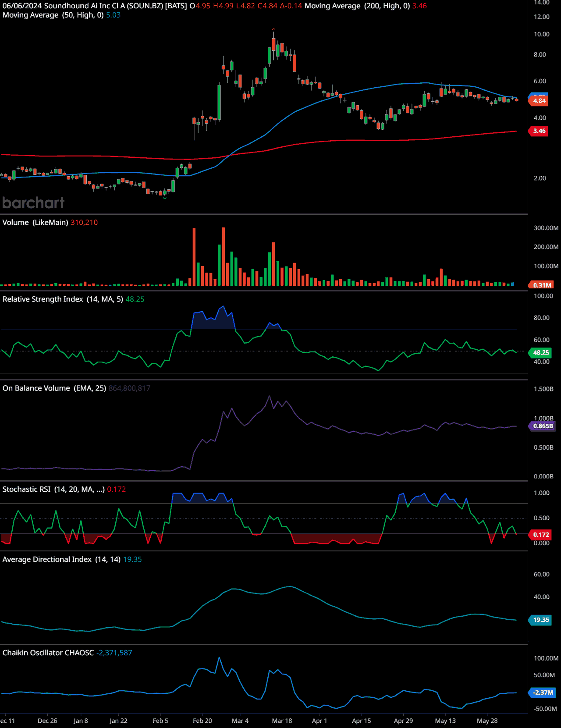Click the Feb 20 date on time axis
The image size is (561, 728).
[202, 721]
